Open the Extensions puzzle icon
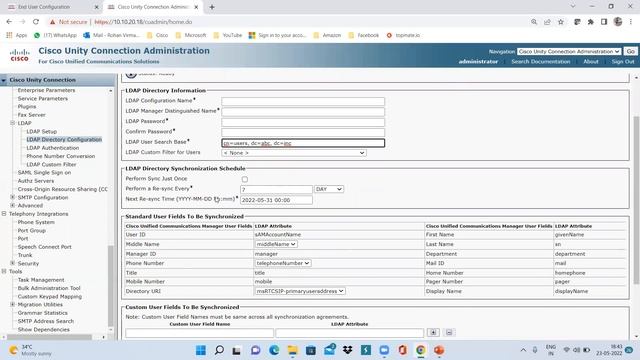The width and height of the screenshot is (640, 360). click(x=591, y=22)
